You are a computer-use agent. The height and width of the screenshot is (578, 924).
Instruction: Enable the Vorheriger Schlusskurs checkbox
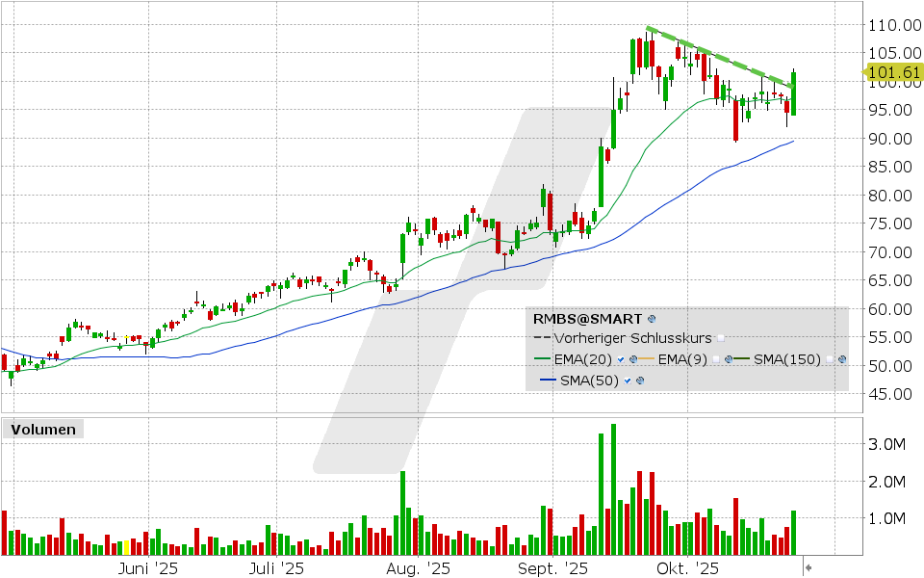(x=721, y=339)
